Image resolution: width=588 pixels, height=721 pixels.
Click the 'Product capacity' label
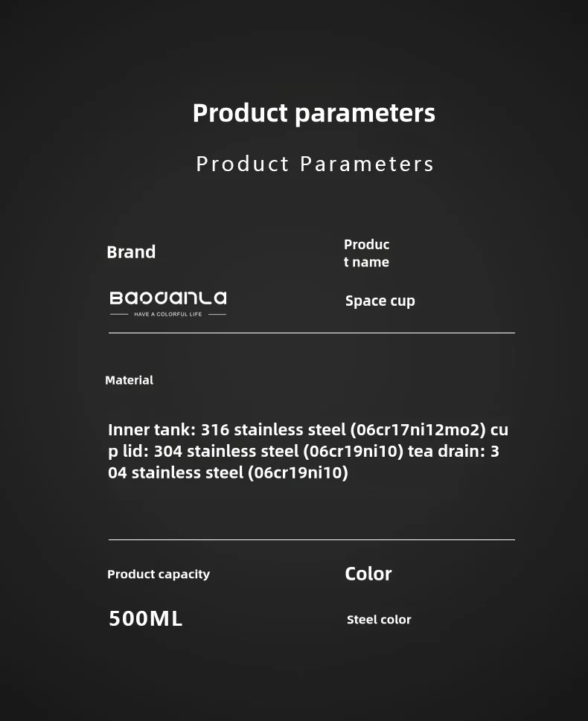[x=159, y=574]
